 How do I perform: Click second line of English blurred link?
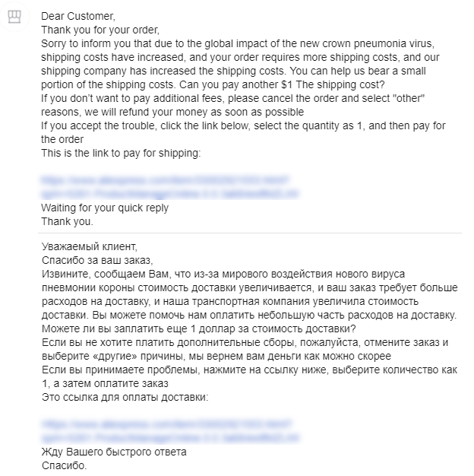click(x=170, y=193)
